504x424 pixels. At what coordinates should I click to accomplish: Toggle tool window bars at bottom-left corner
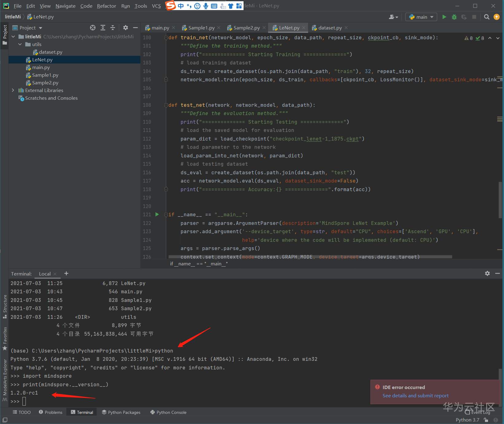tap(5, 420)
